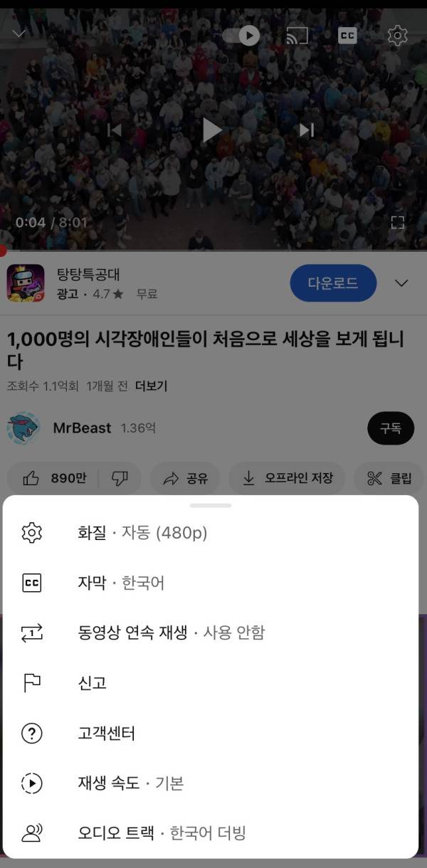This screenshot has height=868, width=427.
Task: Play the video with the center play button
Action: point(212,130)
